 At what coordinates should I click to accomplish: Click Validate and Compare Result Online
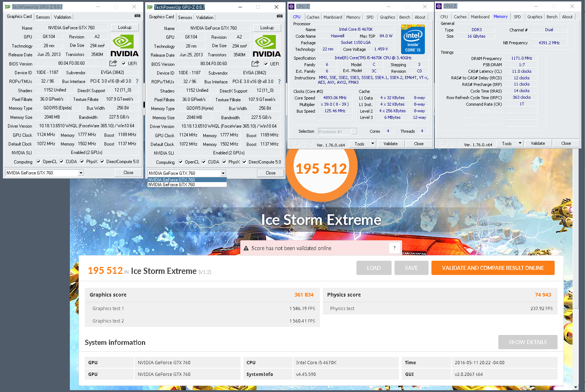coord(493,268)
